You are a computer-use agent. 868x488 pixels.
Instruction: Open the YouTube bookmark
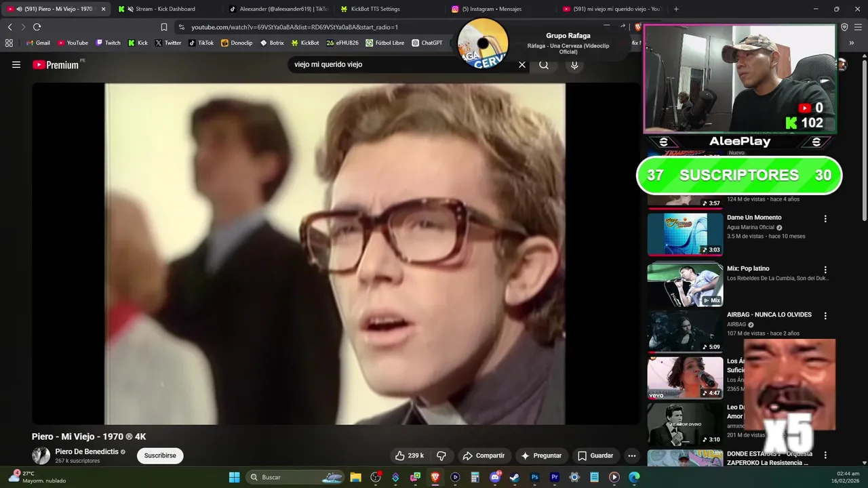pos(73,43)
